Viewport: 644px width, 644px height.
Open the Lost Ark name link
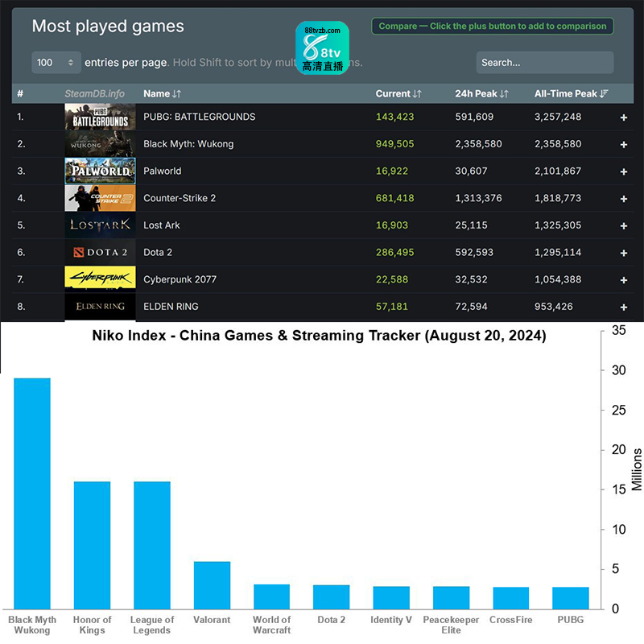point(162,225)
